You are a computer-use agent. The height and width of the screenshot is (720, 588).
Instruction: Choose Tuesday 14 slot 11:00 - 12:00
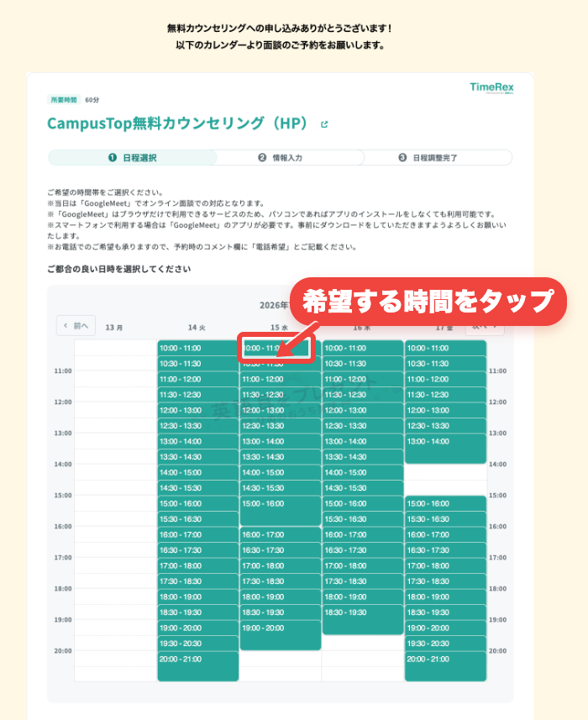tap(198, 379)
